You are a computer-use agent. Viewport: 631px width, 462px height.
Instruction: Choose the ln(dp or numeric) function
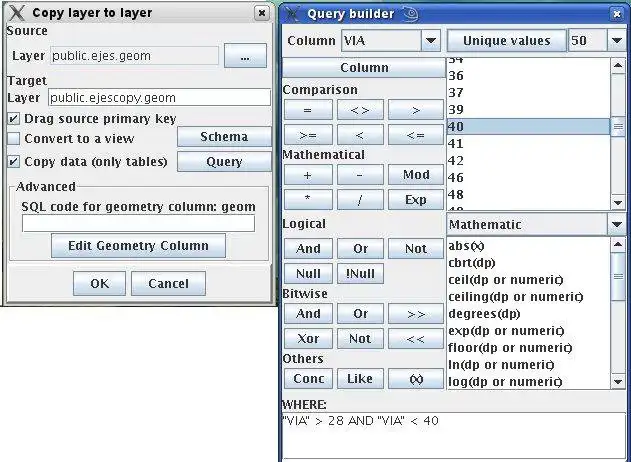[528, 365]
